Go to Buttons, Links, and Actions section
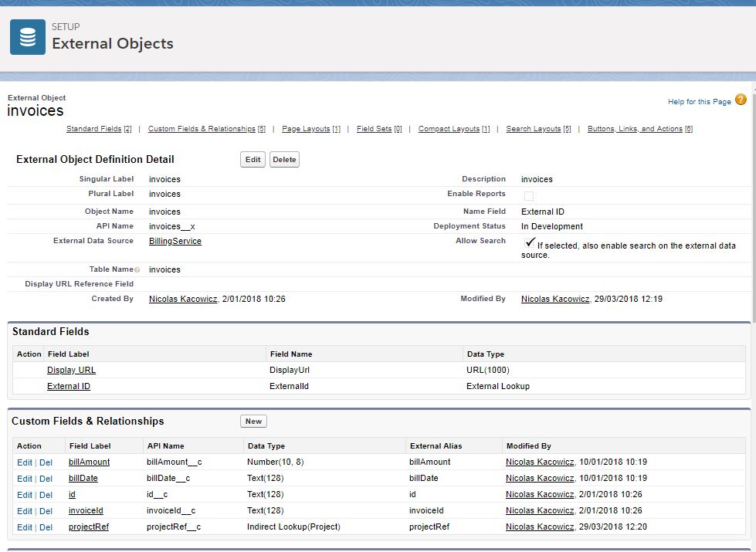This screenshot has height=552, width=756. tap(635, 129)
